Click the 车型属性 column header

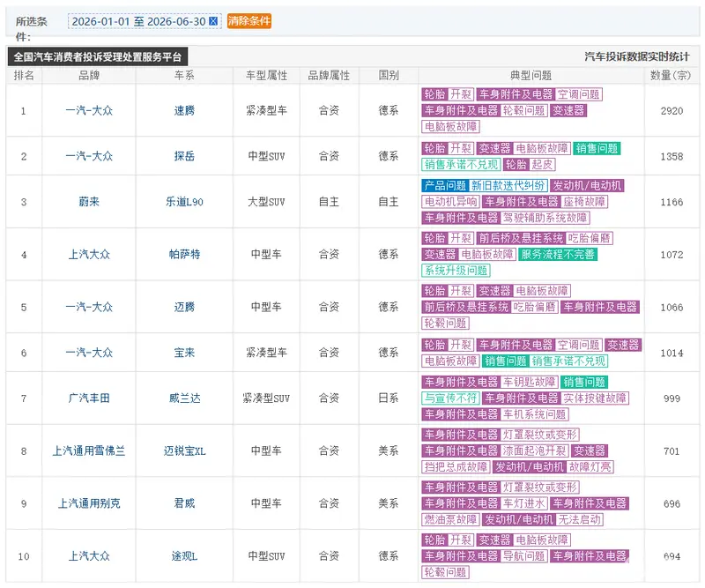pos(266,75)
